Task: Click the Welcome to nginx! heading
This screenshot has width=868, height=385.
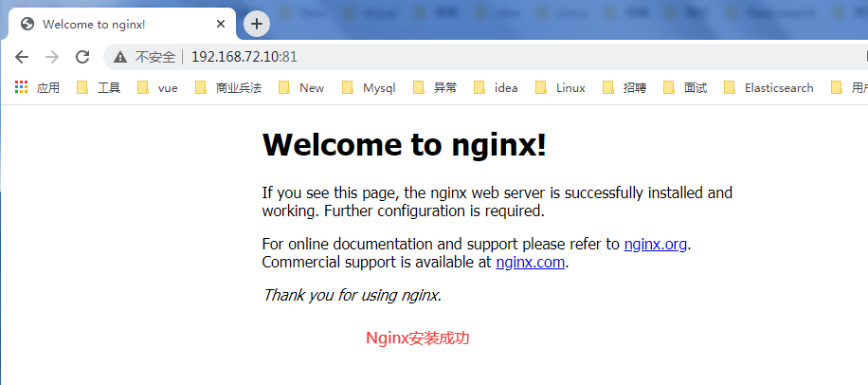Action: 404,144
